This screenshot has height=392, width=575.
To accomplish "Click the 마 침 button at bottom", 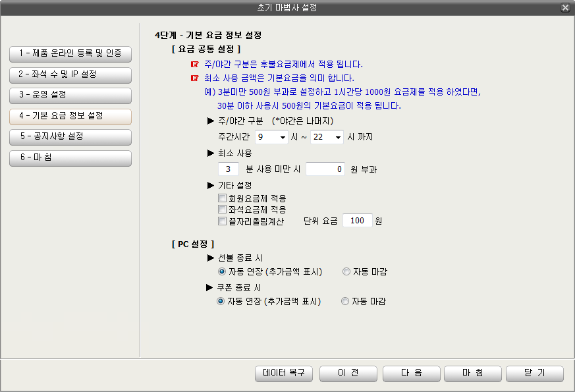I will 473,374.
